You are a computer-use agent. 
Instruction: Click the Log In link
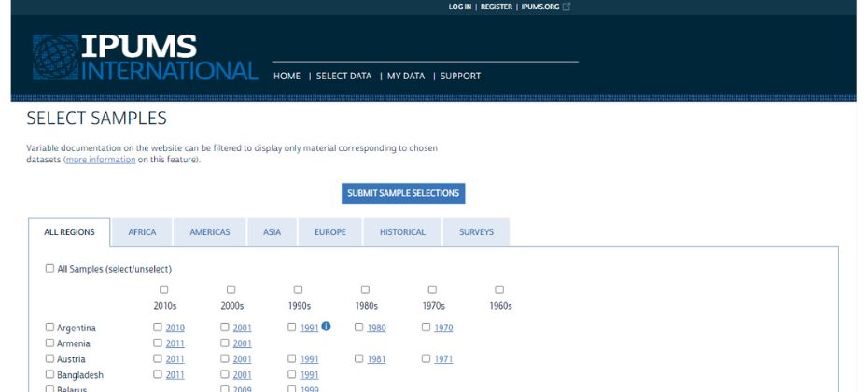point(460,7)
